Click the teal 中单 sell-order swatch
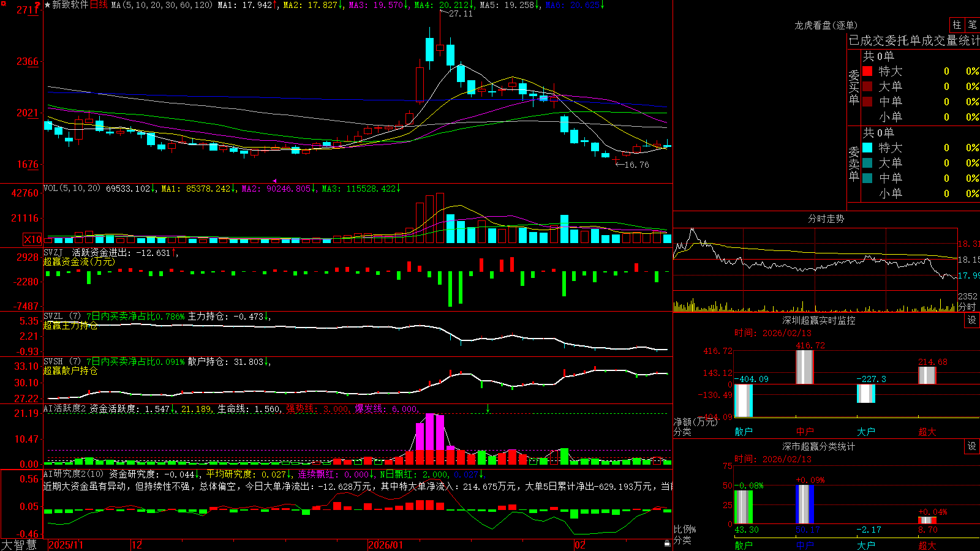The image size is (980, 551). click(867, 178)
